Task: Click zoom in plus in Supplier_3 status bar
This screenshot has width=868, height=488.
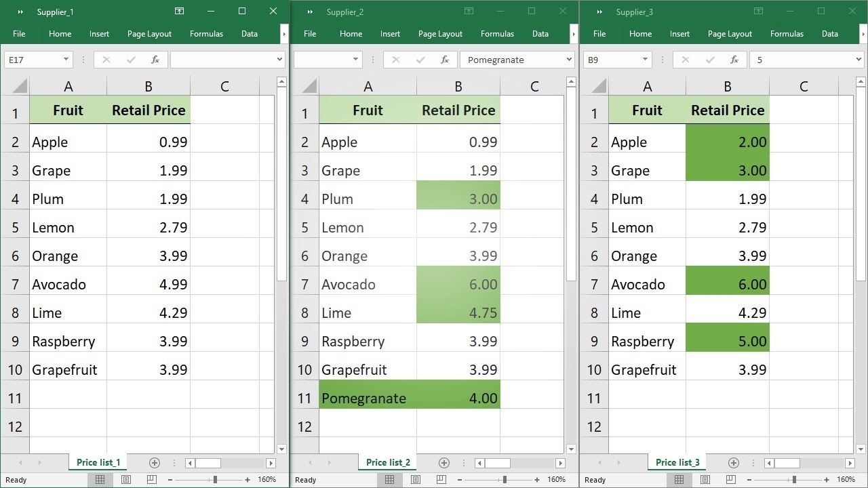Action: [x=827, y=480]
